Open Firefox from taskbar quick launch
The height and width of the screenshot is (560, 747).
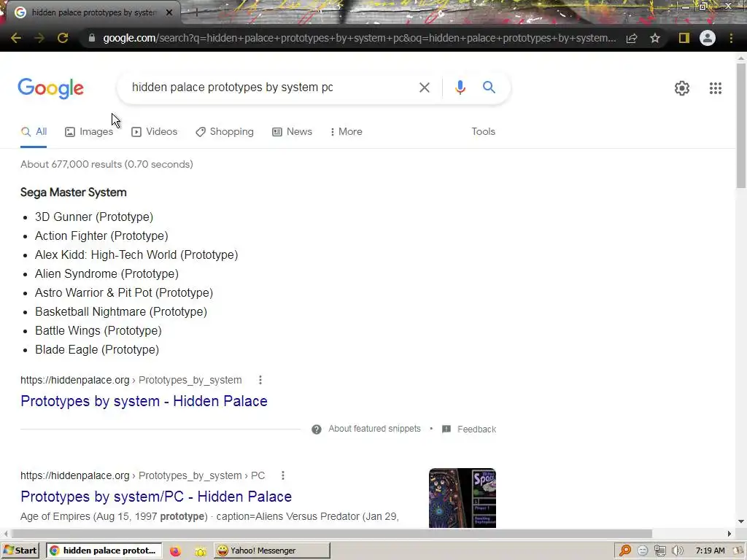coord(175,551)
